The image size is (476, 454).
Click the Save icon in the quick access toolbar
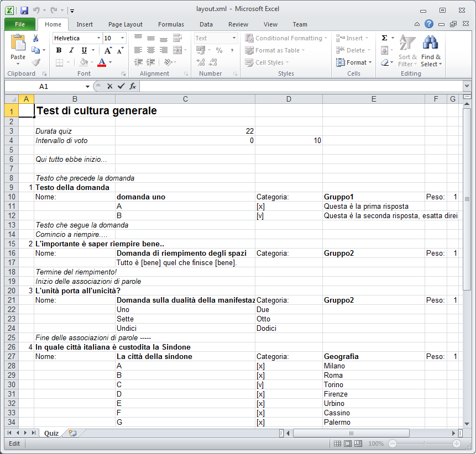[24, 10]
